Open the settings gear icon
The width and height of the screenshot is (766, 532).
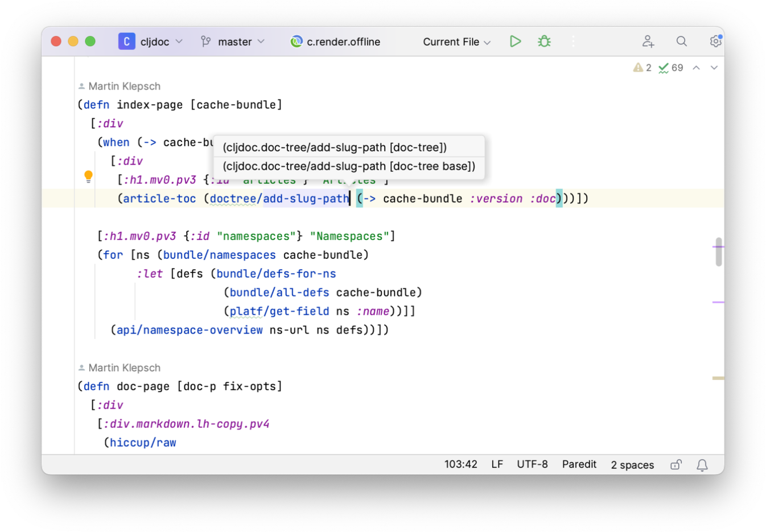(715, 41)
